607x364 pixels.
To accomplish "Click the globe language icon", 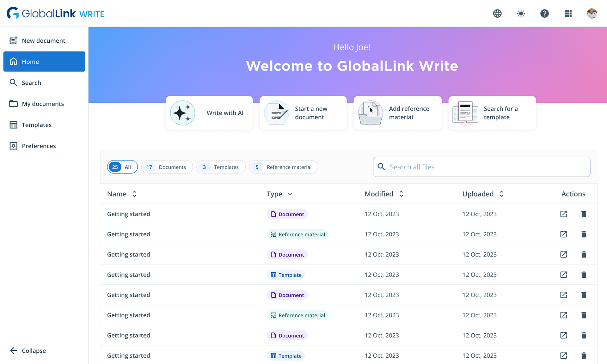I will pos(497,14).
